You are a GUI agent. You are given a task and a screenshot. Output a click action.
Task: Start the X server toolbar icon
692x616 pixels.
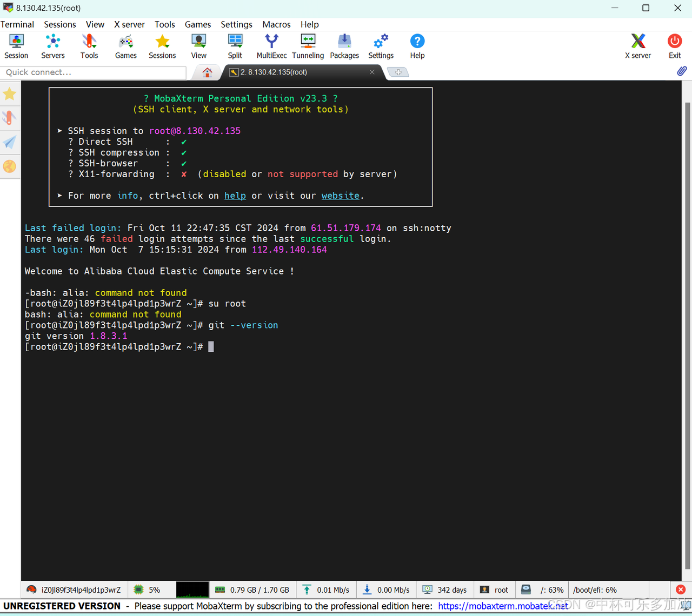coord(638,46)
